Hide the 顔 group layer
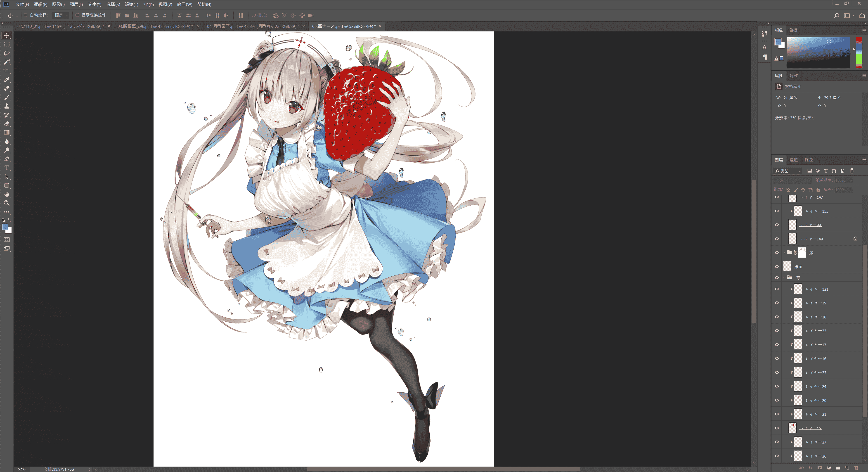The image size is (868, 472). [x=777, y=253]
